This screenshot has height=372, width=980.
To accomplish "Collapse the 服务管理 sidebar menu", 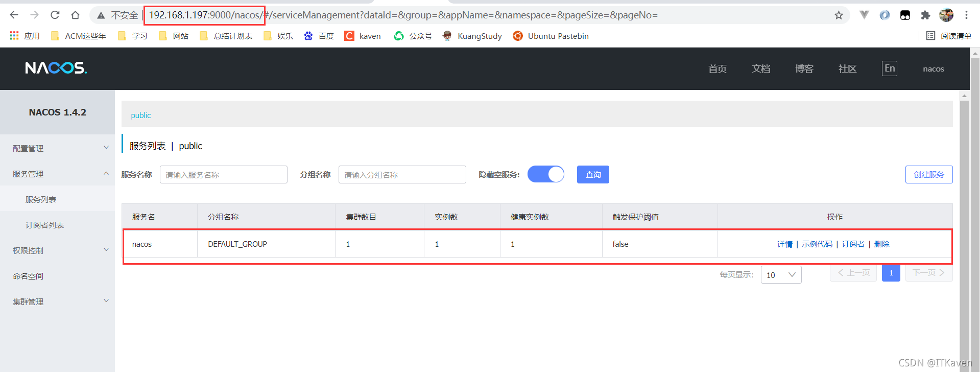I will (x=57, y=174).
